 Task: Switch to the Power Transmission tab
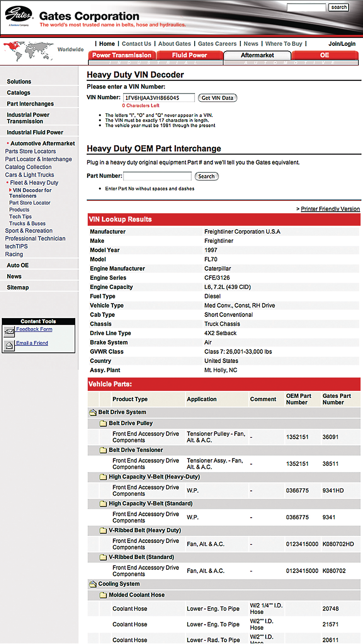coord(122,55)
